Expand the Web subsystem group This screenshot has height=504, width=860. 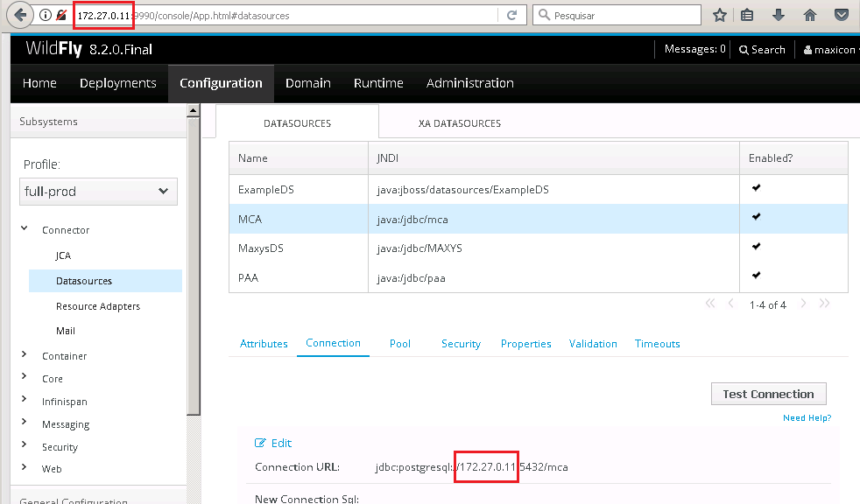(x=25, y=466)
